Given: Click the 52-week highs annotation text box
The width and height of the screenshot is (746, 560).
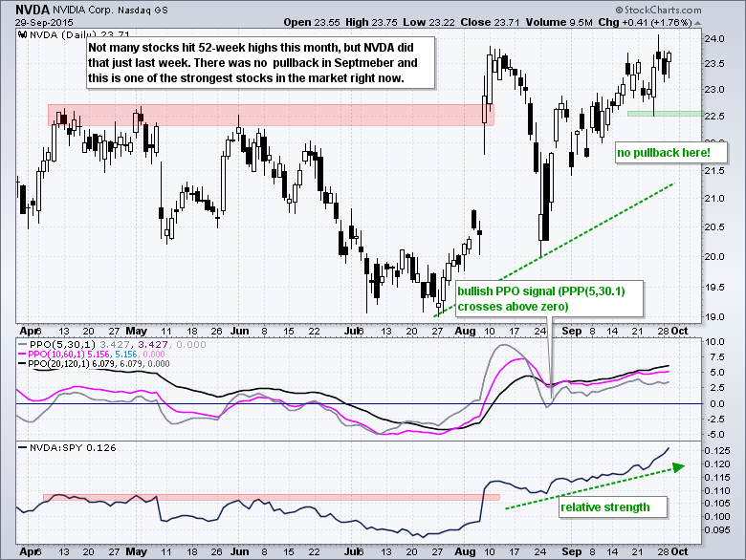Looking at the screenshot, I should coord(261,63).
